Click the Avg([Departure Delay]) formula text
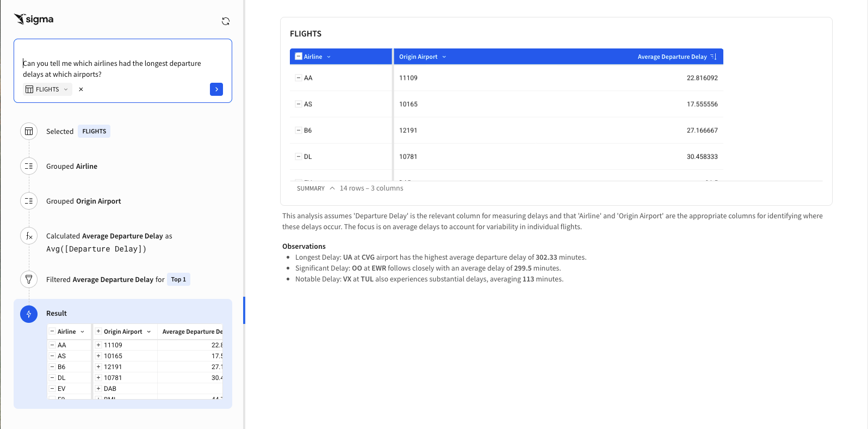This screenshot has width=868, height=429. [x=96, y=249]
